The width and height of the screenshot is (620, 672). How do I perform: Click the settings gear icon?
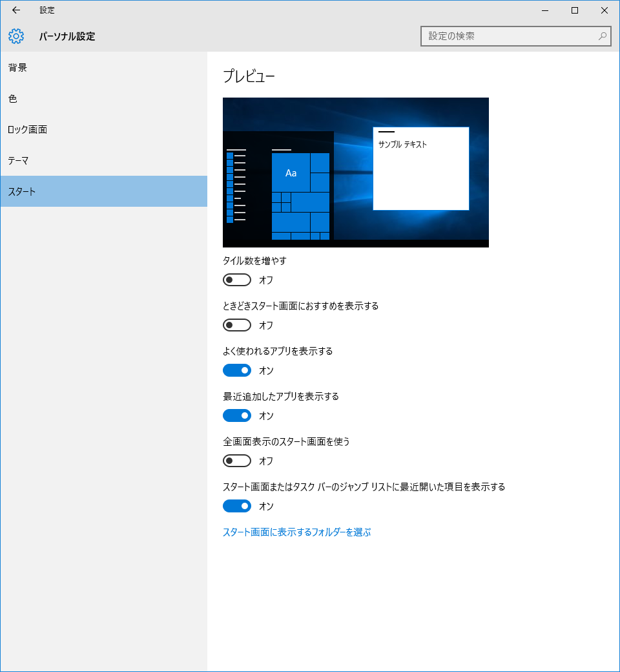pyautogui.click(x=16, y=36)
